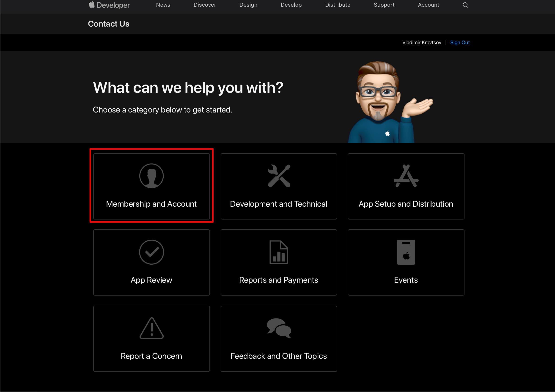
Task: Open the Develop menu item
Action: (x=291, y=5)
